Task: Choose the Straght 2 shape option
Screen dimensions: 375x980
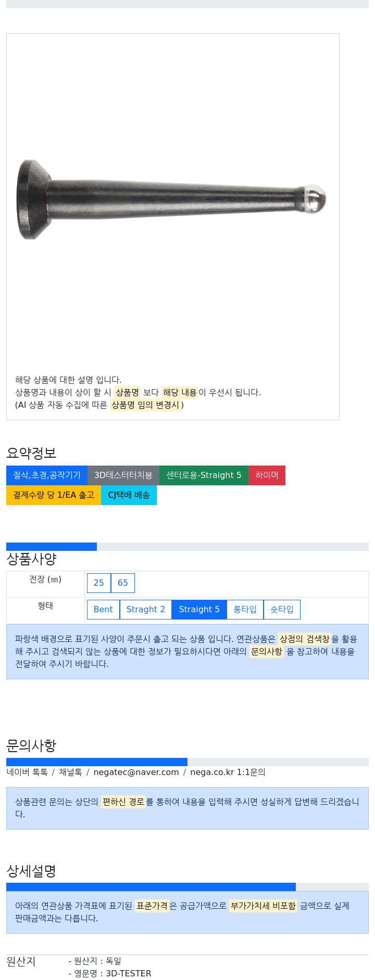Action: pyautogui.click(x=146, y=609)
